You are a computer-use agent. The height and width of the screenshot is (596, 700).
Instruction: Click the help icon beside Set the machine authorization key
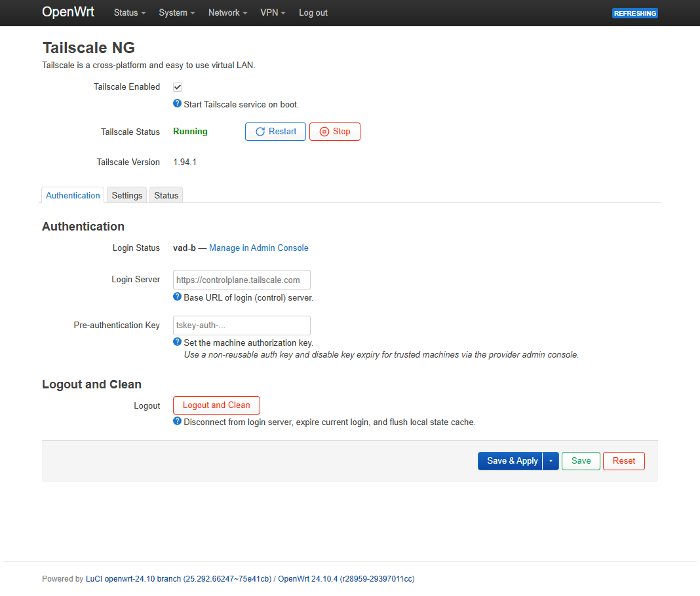177,342
